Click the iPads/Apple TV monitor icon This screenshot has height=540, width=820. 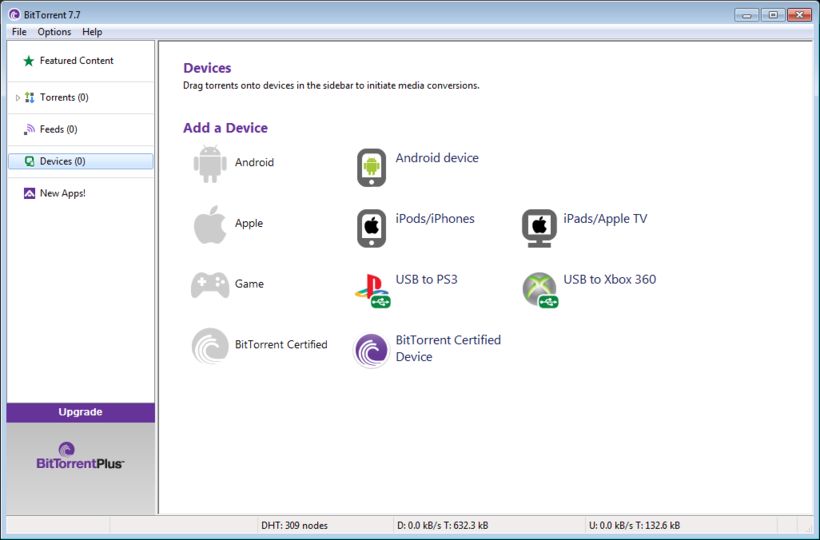pos(539,228)
